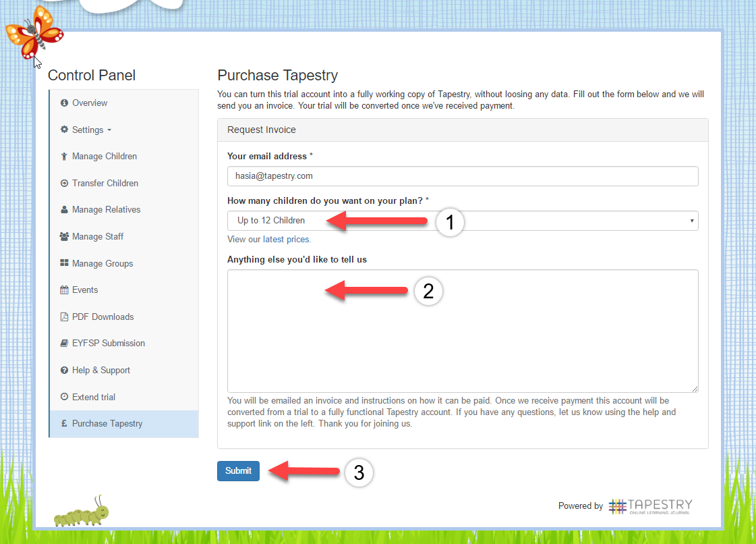The width and height of the screenshot is (756, 544).
Task: Click the Manage Relatives user icon
Action: (64, 209)
